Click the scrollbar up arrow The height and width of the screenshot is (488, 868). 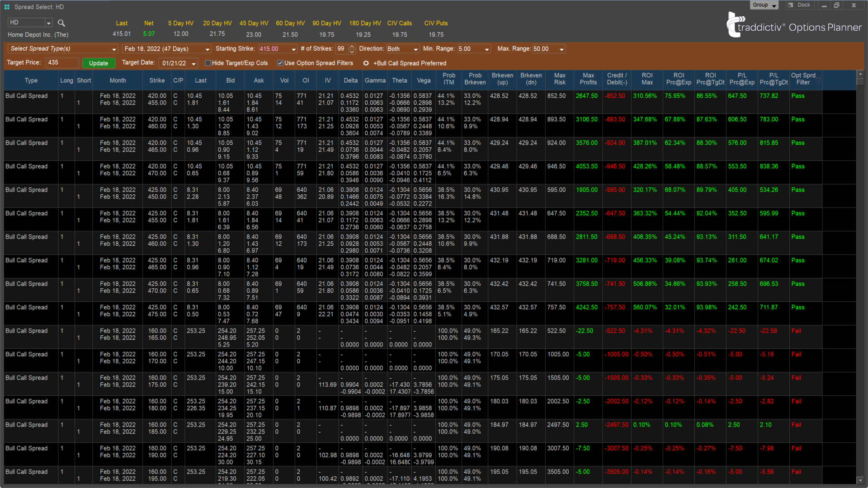pos(860,74)
